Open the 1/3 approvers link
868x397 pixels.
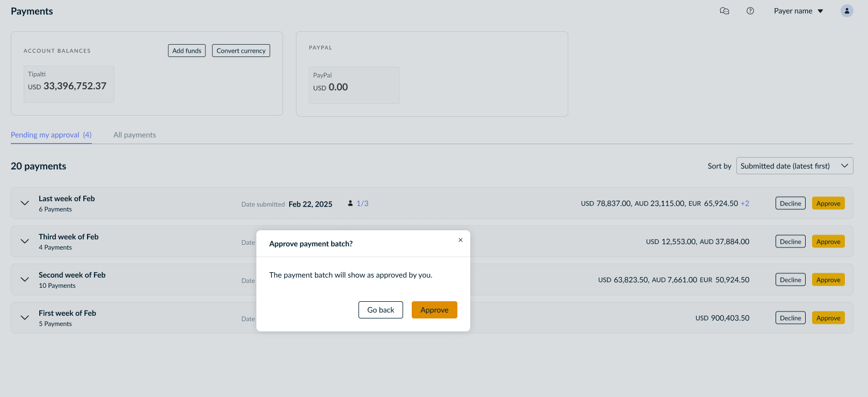point(362,203)
